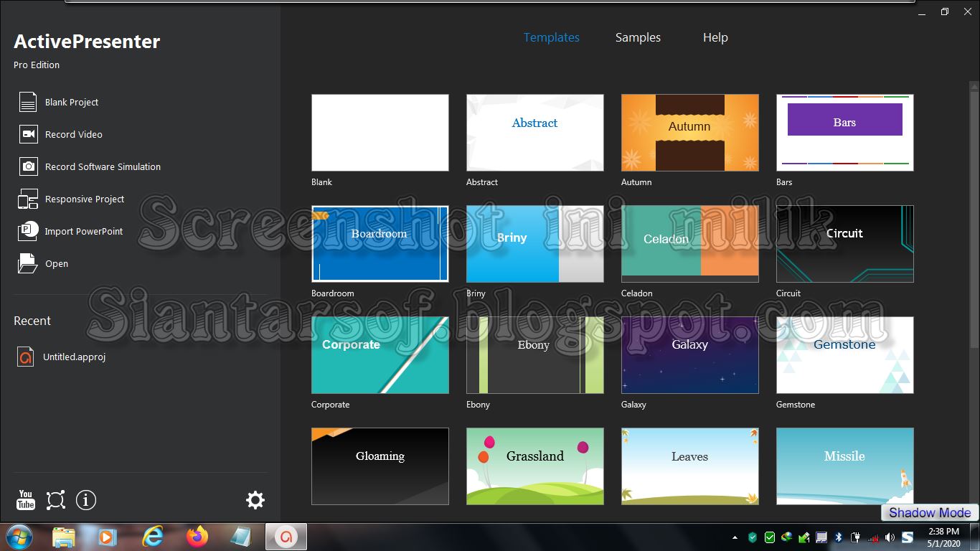Switch to the Samples tab
The width and height of the screenshot is (980, 551).
637,37
